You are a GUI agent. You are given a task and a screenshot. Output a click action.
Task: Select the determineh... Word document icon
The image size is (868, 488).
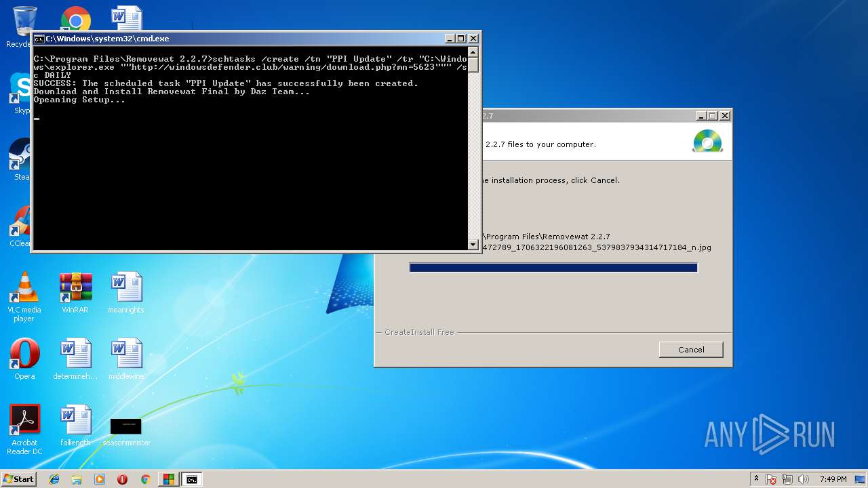[75, 359]
